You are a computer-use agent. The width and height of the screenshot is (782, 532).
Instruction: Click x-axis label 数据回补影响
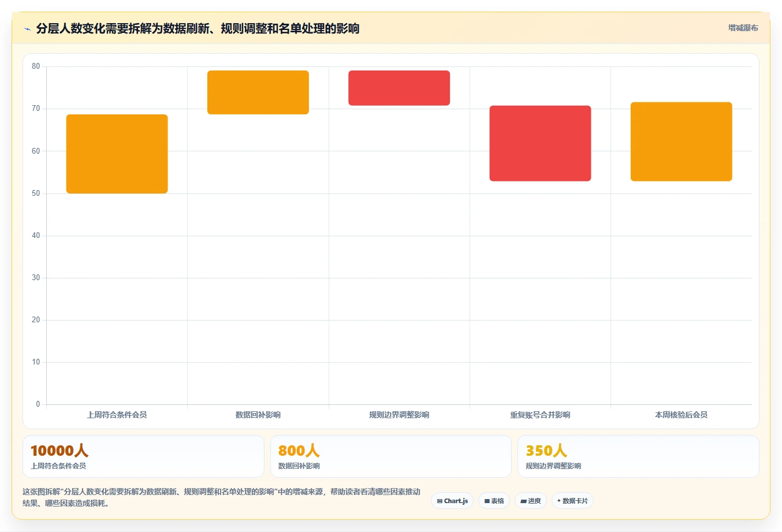(258, 415)
